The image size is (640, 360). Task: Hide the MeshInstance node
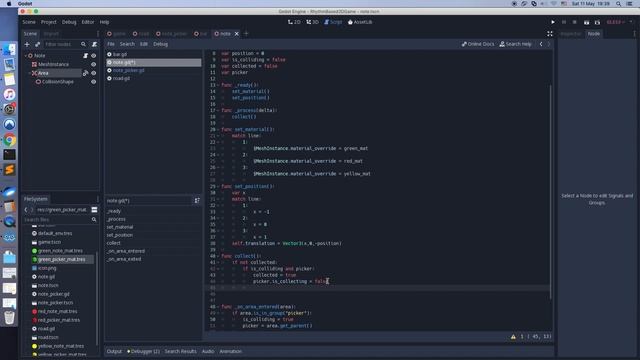[x=93, y=64]
